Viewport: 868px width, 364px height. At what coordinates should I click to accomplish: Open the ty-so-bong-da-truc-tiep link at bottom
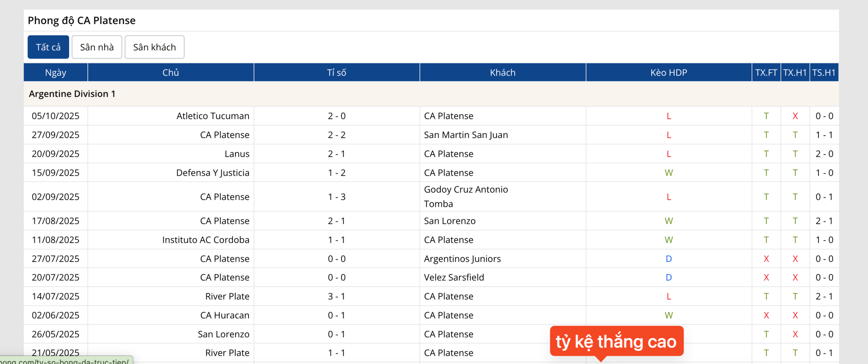coord(64,361)
